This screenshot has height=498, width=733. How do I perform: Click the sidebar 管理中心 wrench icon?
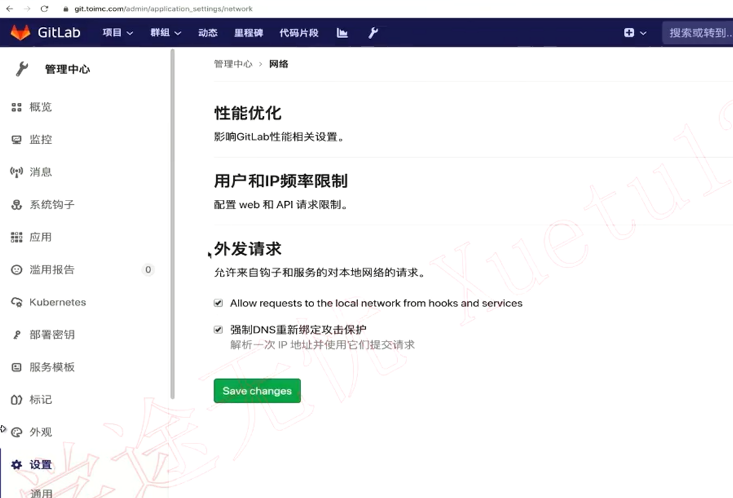22,69
